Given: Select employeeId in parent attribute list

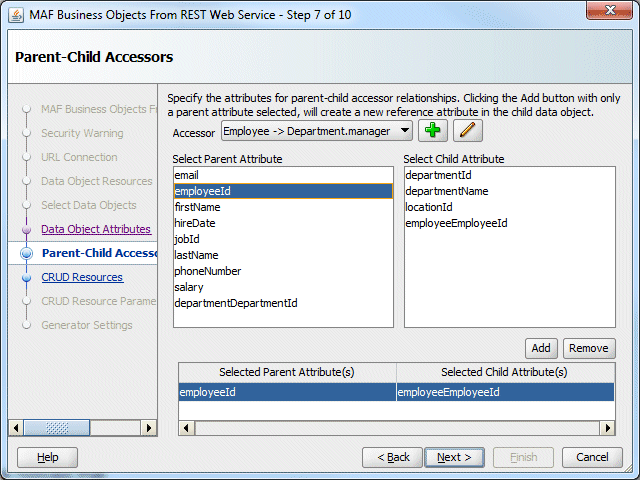Looking at the screenshot, I should pyautogui.click(x=283, y=191).
